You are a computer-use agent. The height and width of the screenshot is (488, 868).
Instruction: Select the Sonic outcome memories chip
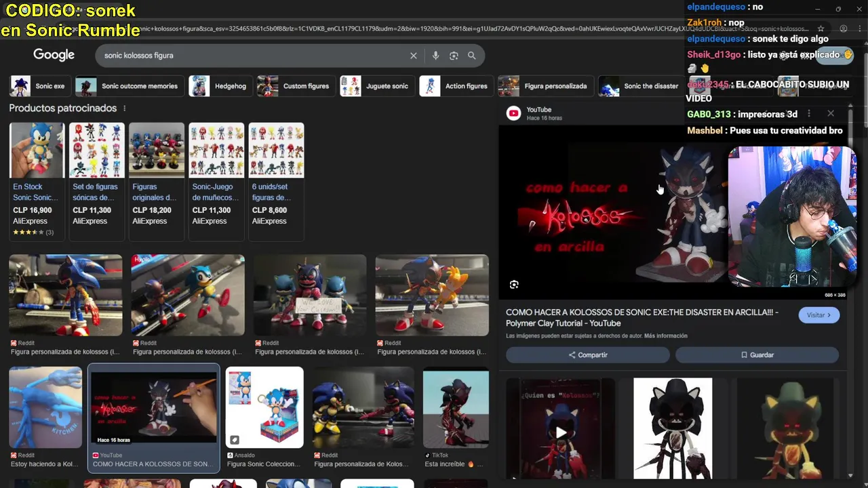[x=128, y=86]
